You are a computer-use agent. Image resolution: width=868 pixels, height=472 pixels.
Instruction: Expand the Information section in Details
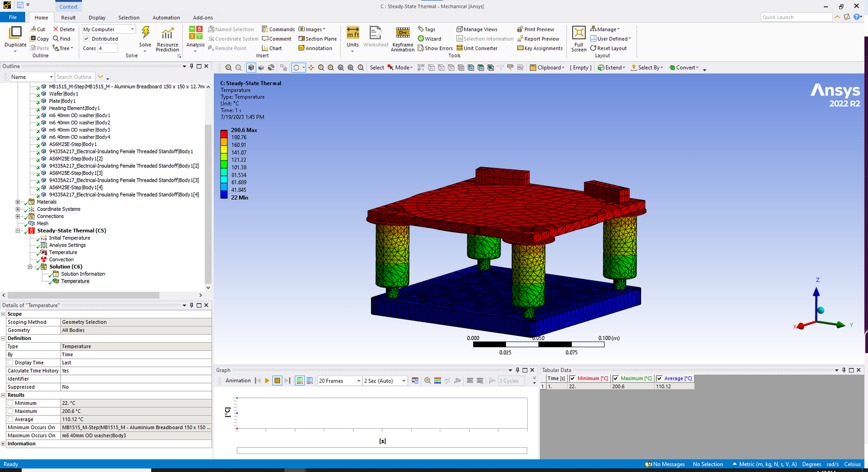[x=3, y=444]
